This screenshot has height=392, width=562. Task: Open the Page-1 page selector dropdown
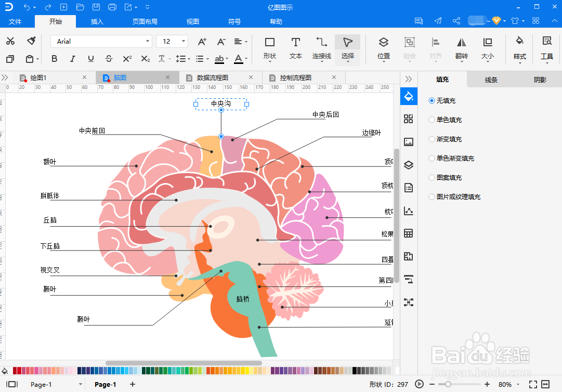pos(81,385)
